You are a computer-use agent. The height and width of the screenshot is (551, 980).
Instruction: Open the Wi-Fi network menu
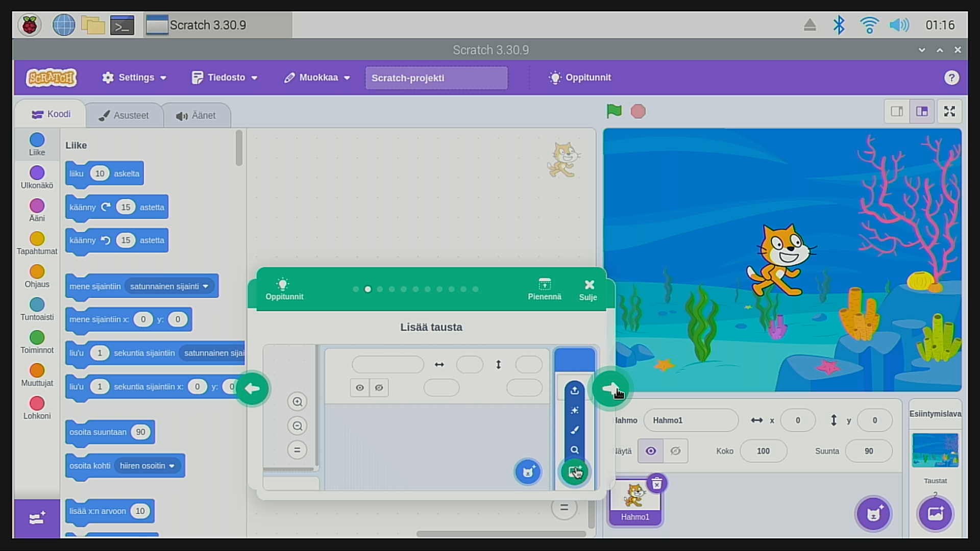(x=869, y=25)
